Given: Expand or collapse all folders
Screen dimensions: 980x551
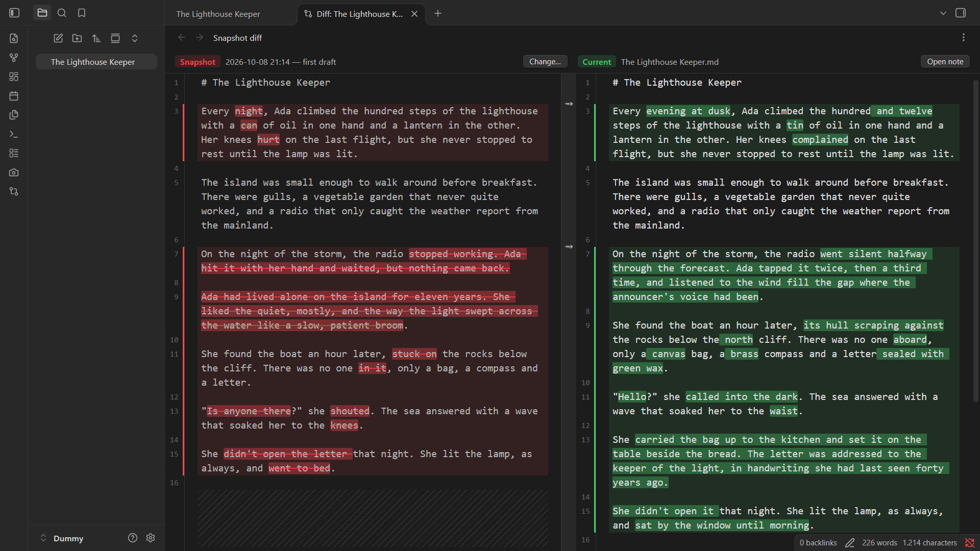Looking at the screenshot, I should (135, 38).
